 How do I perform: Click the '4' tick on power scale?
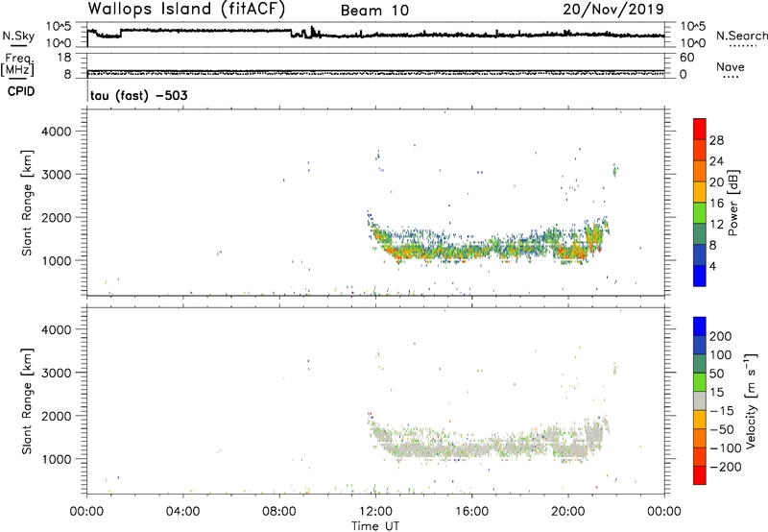[712, 266]
